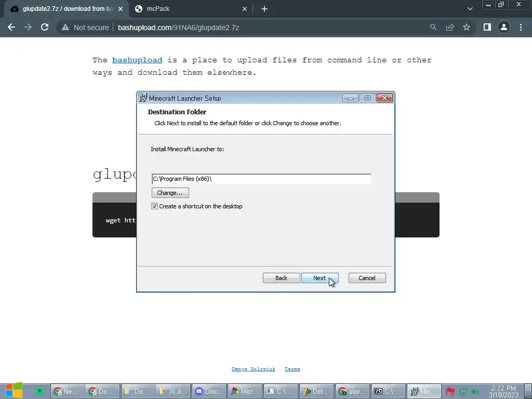
Task: Open the red flag tray icon
Action: click(x=450, y=392)
